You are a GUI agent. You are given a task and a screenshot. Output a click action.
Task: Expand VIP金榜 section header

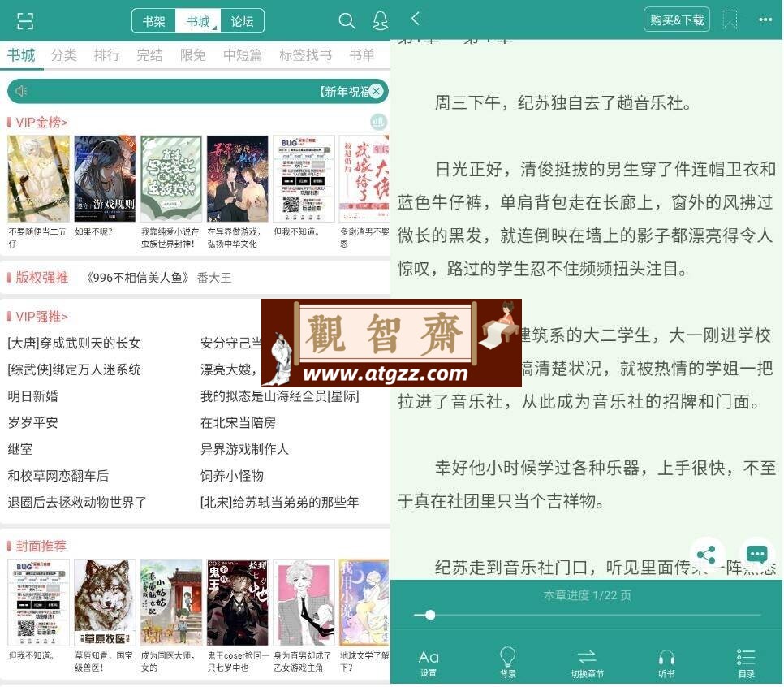coord(41,122)
